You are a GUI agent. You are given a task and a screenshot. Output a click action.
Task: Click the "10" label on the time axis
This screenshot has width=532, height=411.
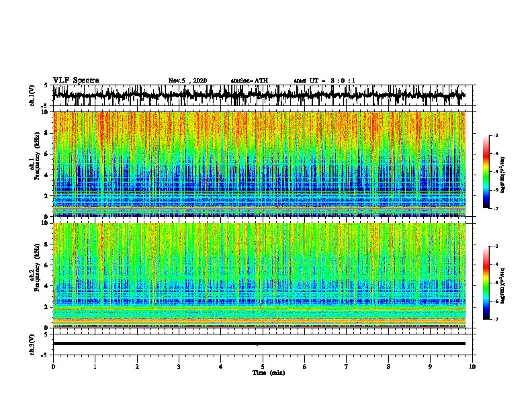472,366
